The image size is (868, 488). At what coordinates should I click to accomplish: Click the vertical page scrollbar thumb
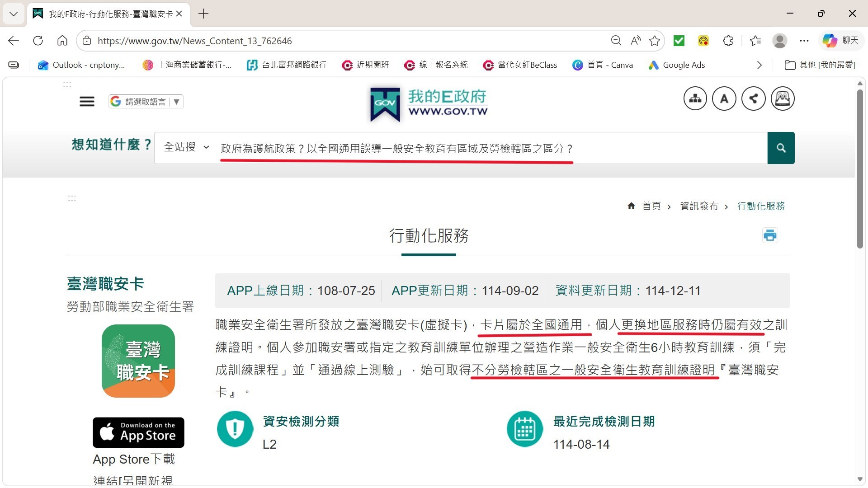point(860,169)
